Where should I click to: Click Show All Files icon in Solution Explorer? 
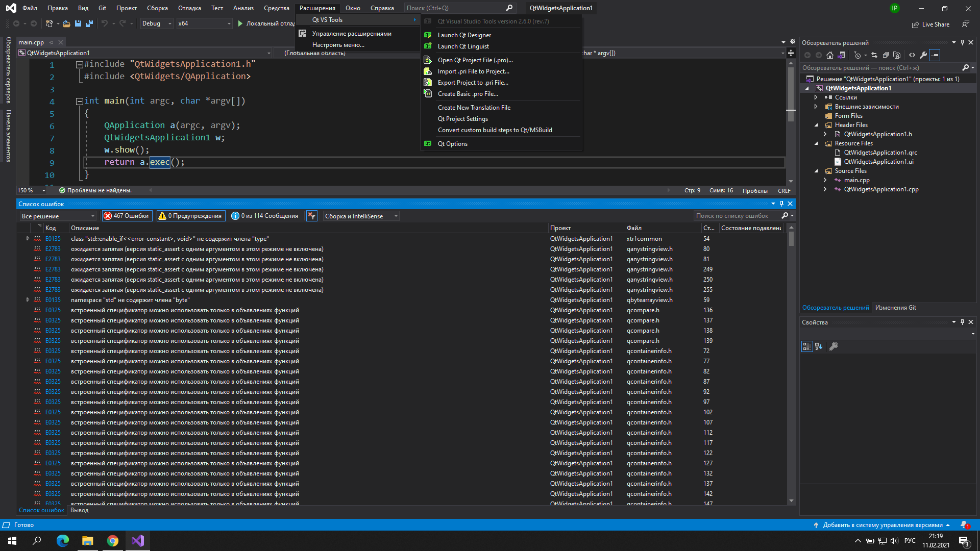[897, 55]
